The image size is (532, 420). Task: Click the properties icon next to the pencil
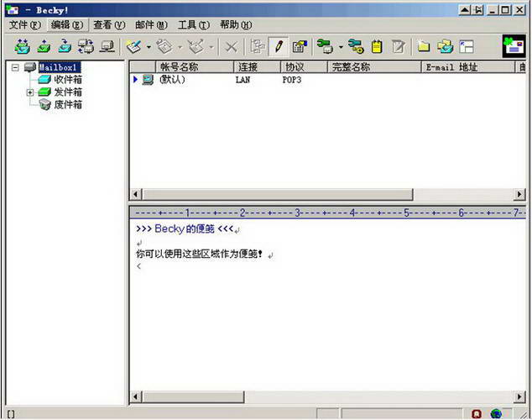coord(300,46)
